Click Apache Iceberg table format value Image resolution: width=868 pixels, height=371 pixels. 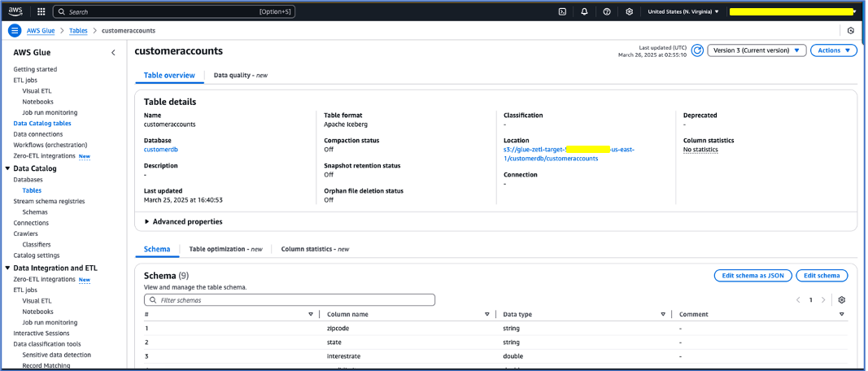click(346, 124)
